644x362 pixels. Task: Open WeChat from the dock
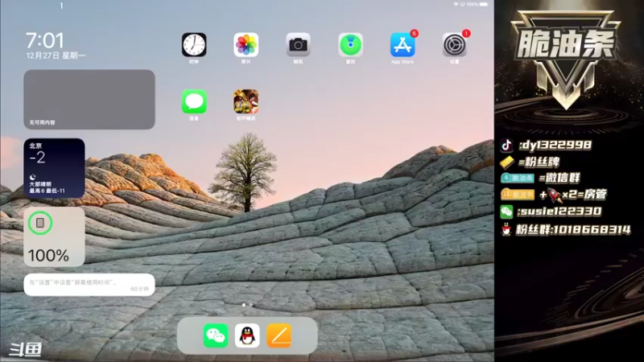click(216, 335)
